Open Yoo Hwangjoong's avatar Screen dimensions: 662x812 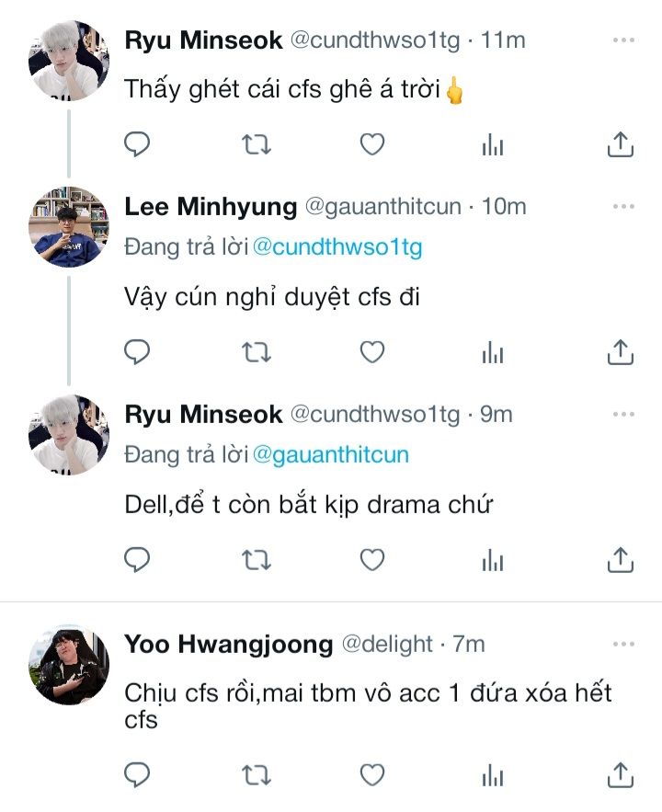tap(69, 665)
